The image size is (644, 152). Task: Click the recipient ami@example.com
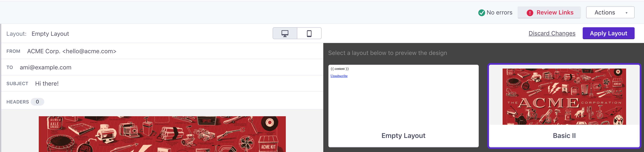[46, 67]
